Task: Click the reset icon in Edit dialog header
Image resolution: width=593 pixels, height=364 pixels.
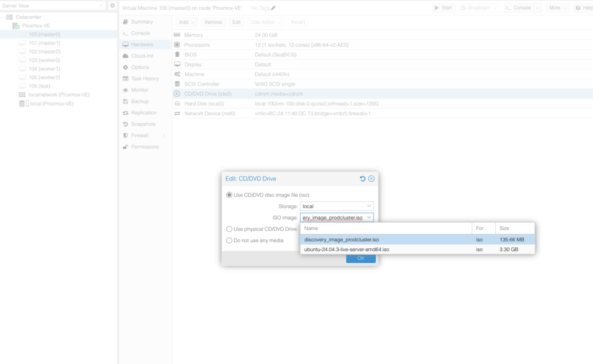Action: (x=363, y=179)
